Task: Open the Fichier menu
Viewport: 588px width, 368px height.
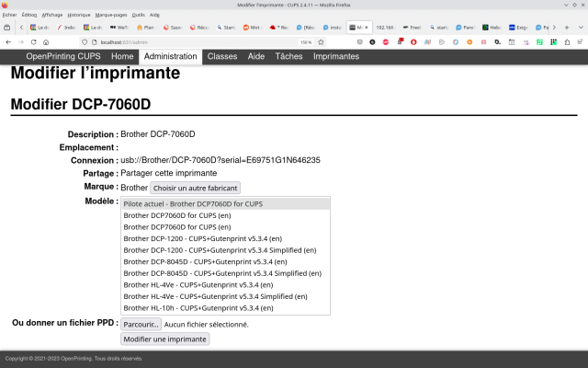Action: [x=9, y=15]
